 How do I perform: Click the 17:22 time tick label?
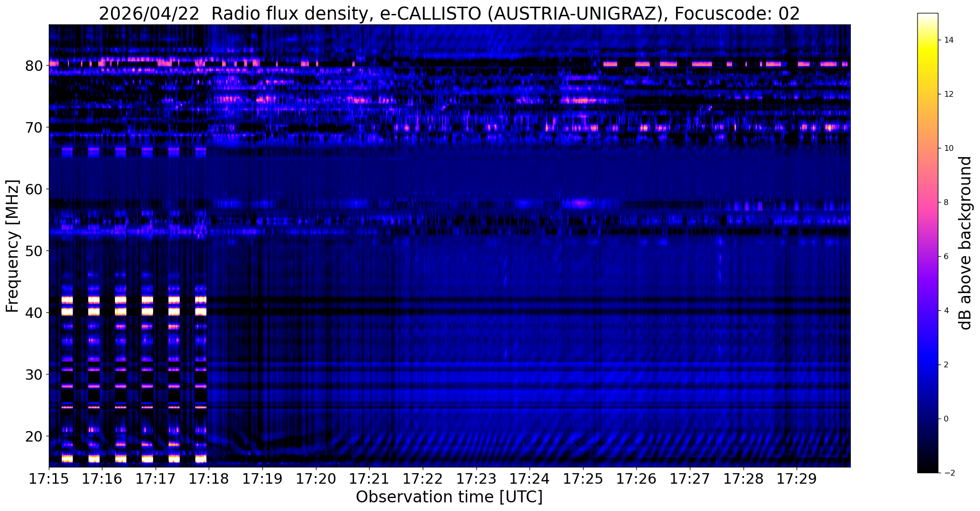[423, 479]
